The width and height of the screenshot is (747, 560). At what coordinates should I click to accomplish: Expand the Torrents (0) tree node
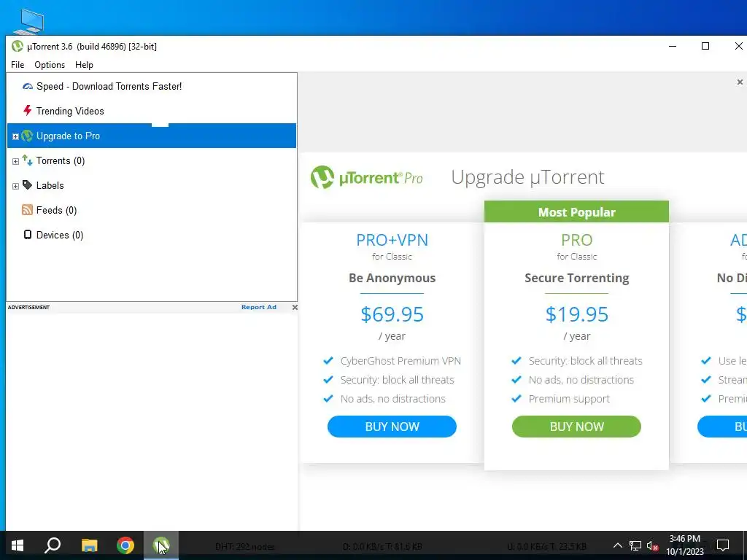pos(15,161)
